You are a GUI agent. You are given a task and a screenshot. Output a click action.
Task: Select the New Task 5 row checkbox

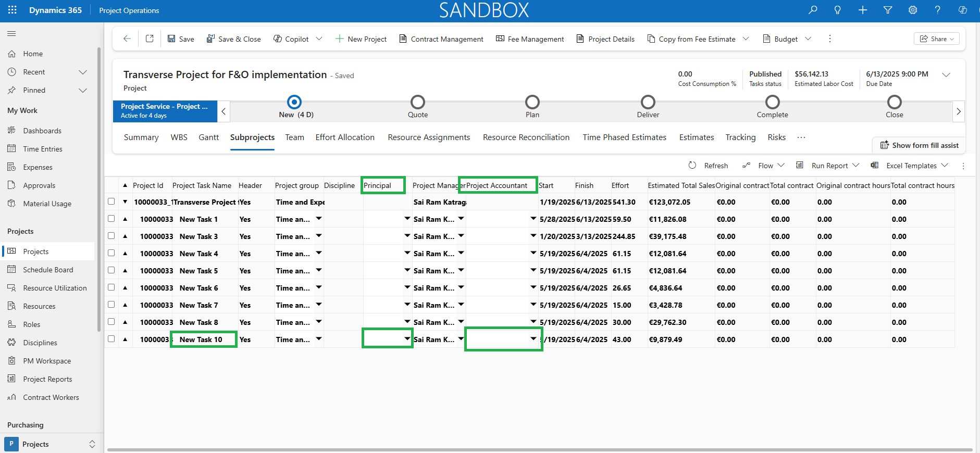[111, 270]
